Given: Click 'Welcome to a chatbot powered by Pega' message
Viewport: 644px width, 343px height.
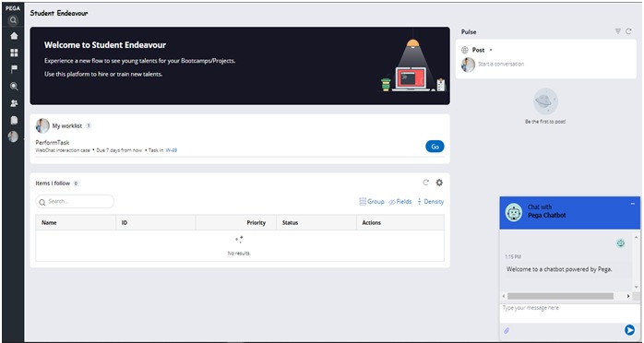Looking at the screenshot, I should 559,269.
